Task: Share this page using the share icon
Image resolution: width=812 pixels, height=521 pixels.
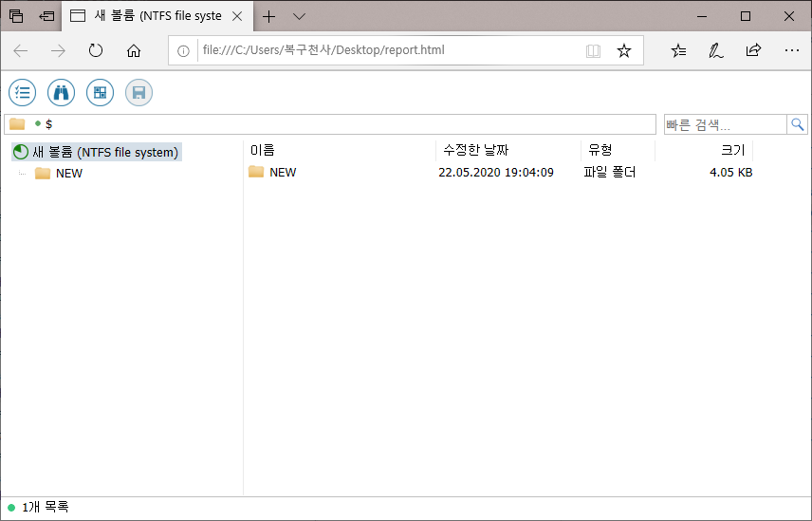Action: click(753, 51)
